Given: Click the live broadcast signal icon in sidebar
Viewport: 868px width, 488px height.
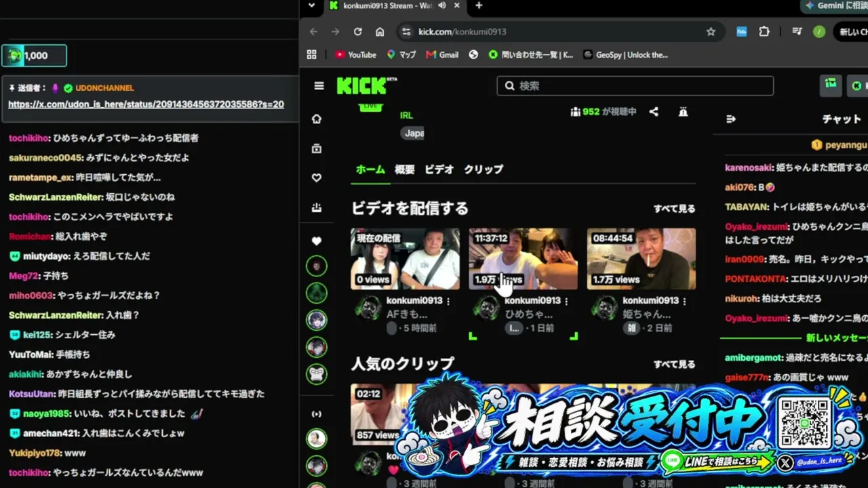Looking at the screenshot, I should [x=317, y=414].
